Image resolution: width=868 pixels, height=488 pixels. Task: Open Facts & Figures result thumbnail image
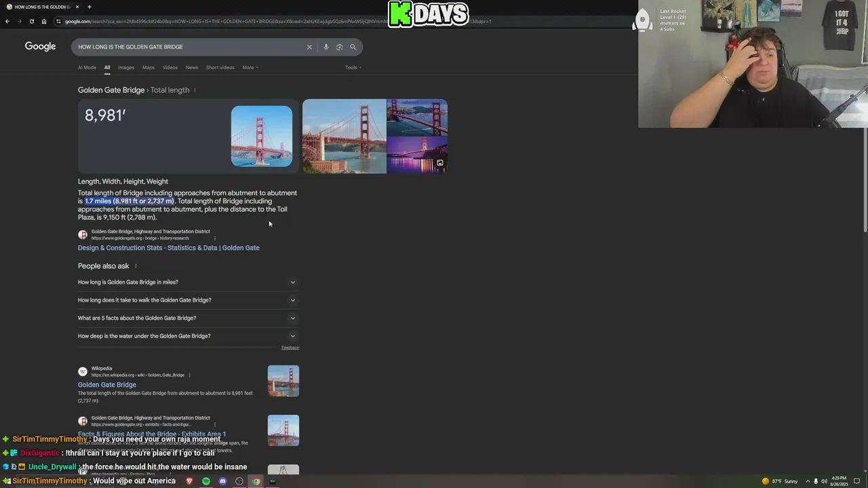(283, 430)
